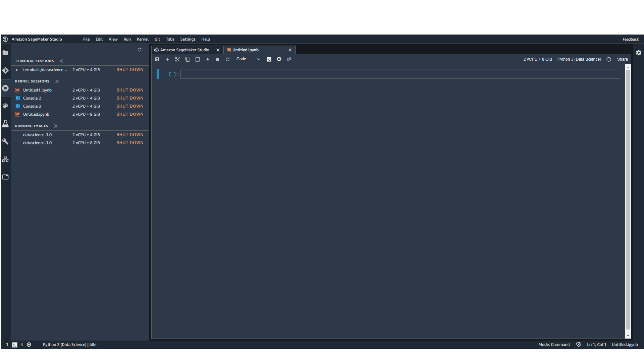The image size is (644, 362).
Task: Restart the kernel from the toolbar
Action: tap(228, 59)
